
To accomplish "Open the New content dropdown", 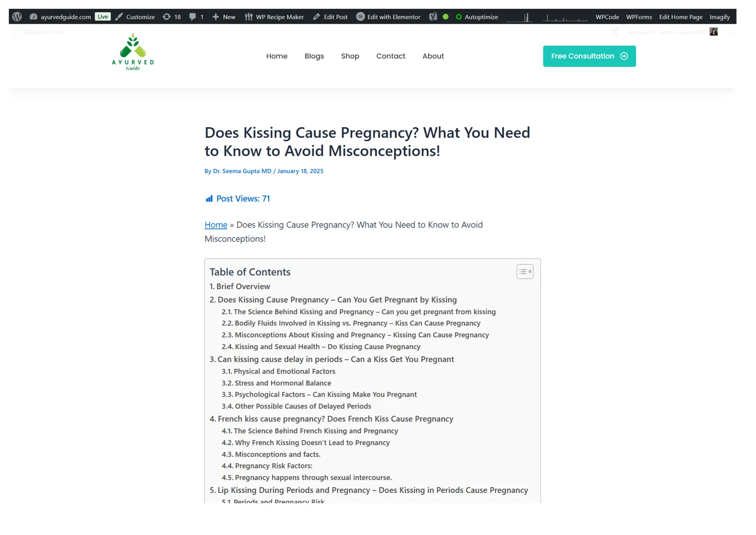I will tap(224, 17).
